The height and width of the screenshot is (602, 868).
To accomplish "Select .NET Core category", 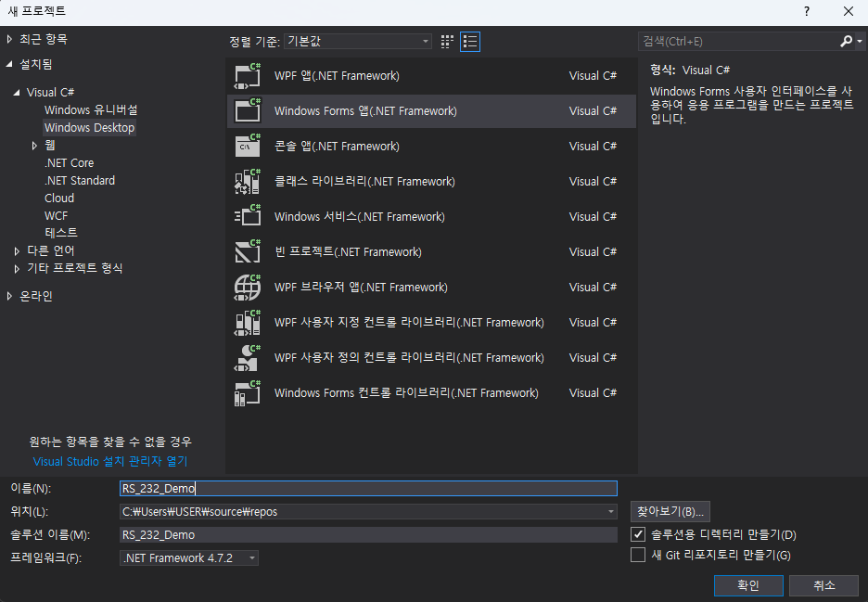I will pyautogui.click(x=70, y=163).
